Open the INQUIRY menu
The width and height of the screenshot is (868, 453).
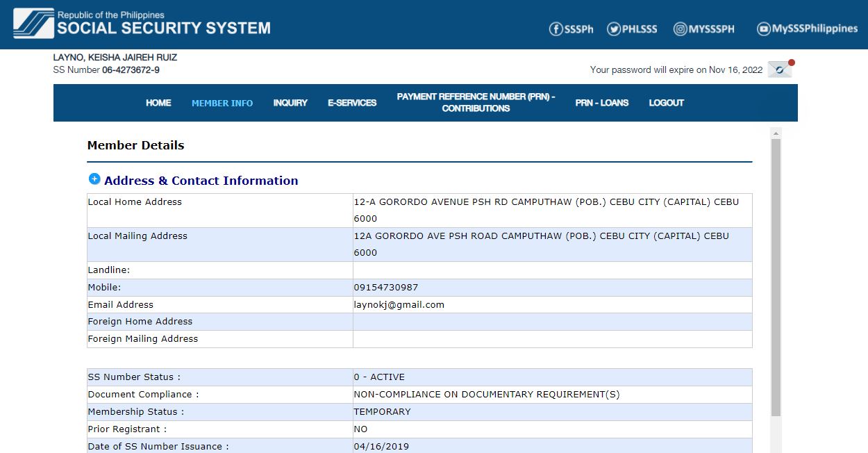tap(290, 103)
